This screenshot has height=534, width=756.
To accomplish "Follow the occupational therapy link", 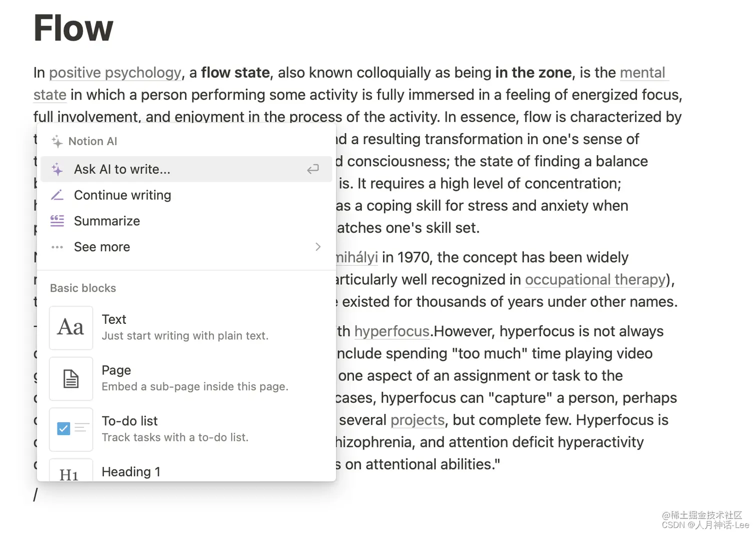I will pos(595,280).
